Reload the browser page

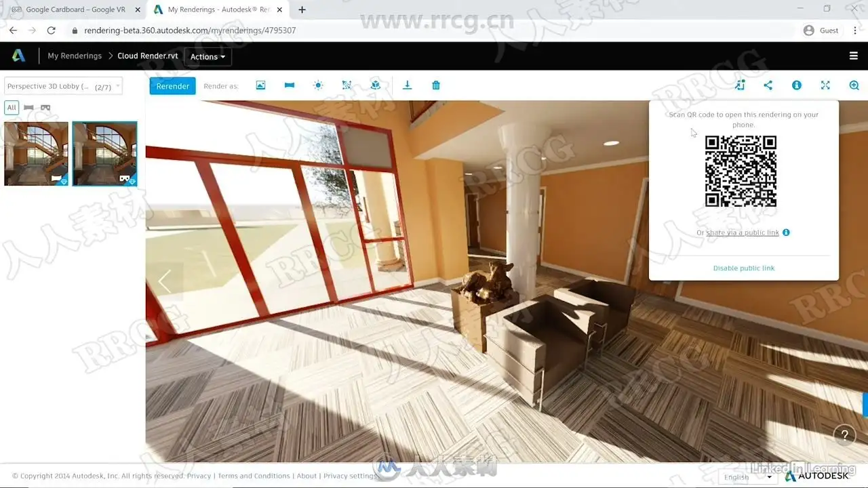[x=51, y=30]
